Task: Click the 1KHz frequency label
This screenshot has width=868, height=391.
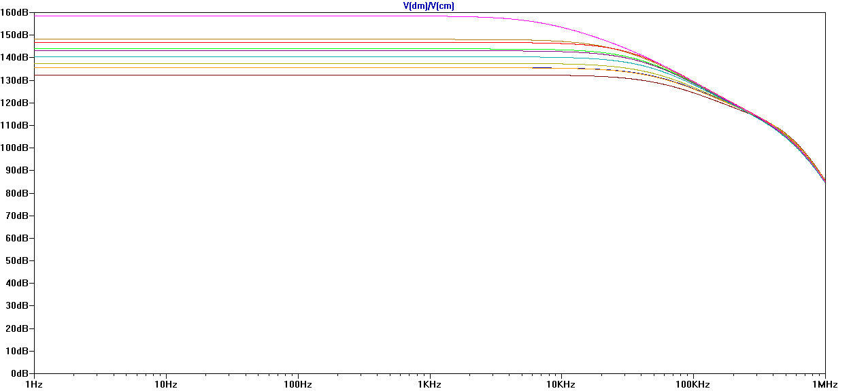Action: click(x=430, y=385)
